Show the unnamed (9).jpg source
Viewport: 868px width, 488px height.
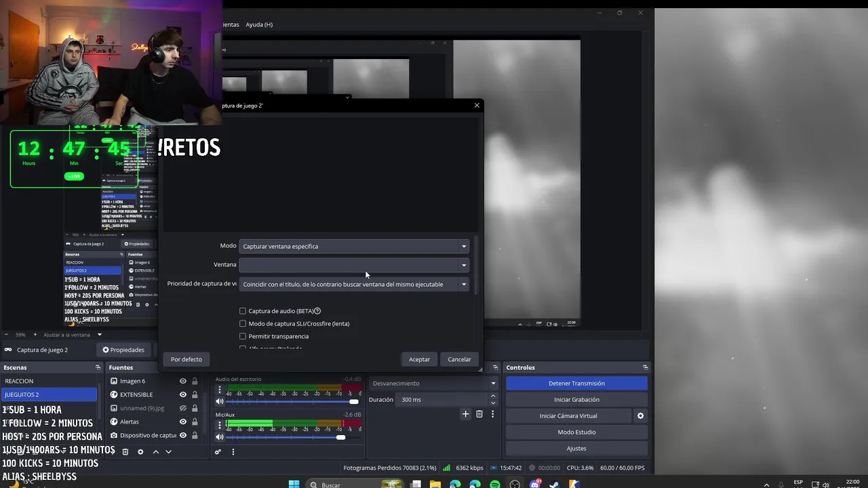click(182, 408)
